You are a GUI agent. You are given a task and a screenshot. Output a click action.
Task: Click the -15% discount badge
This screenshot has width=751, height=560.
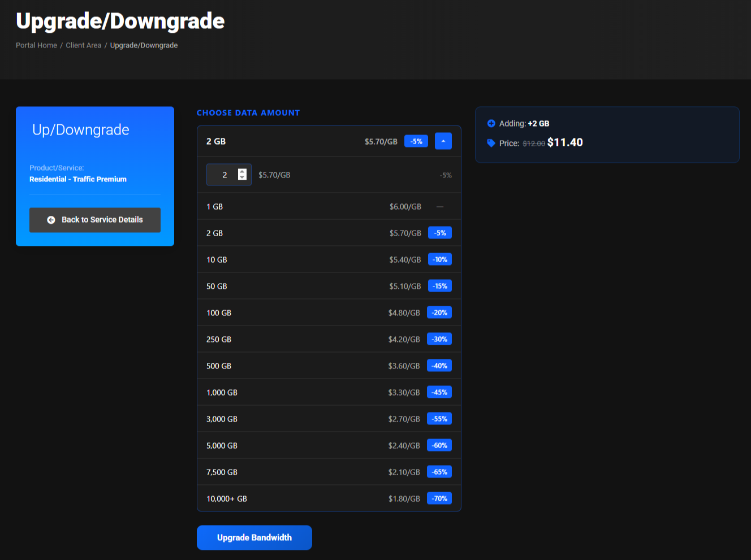click(440, 286)
